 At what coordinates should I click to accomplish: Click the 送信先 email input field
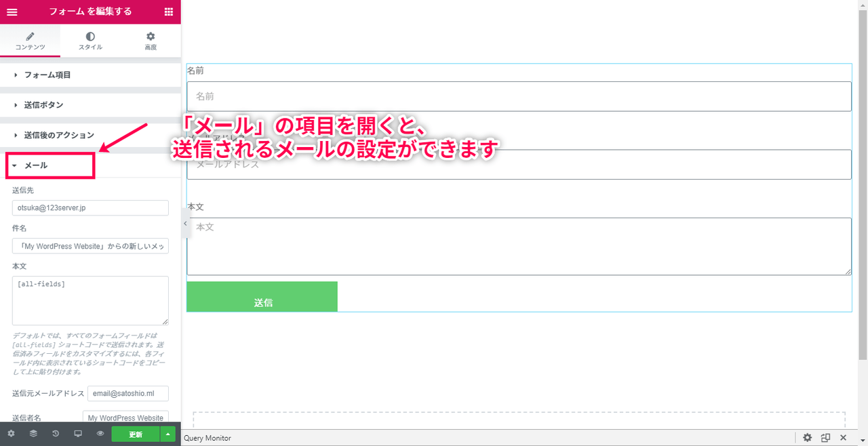[x=90, y=208]
